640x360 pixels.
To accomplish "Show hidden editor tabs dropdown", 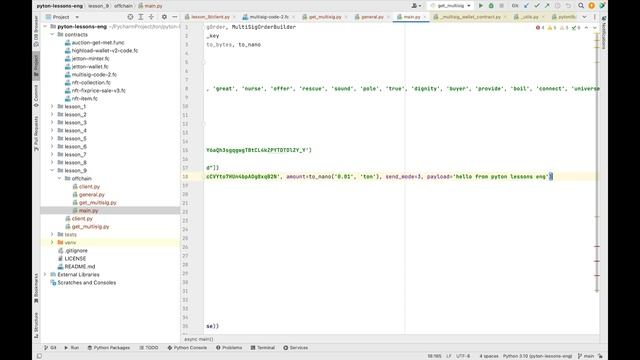I will point(584,17).
